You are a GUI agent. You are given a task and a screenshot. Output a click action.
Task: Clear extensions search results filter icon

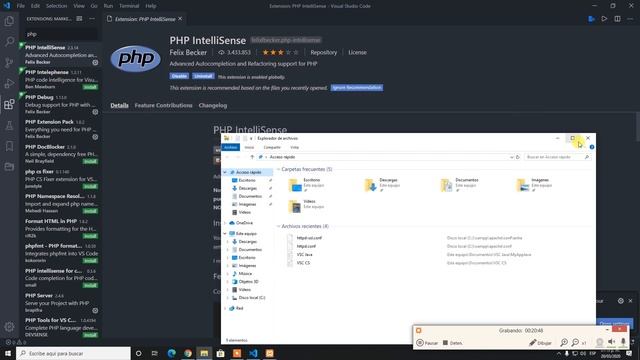point(79,19)
